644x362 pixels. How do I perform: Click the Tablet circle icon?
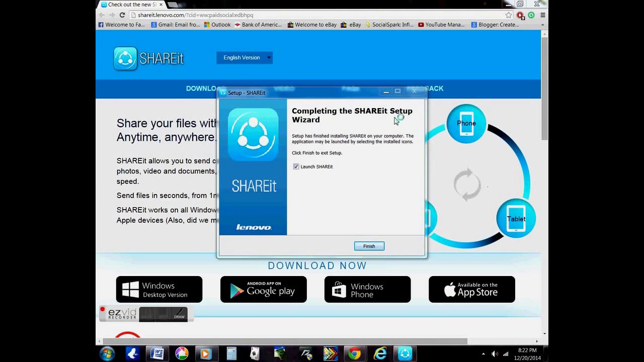(516, 219)
